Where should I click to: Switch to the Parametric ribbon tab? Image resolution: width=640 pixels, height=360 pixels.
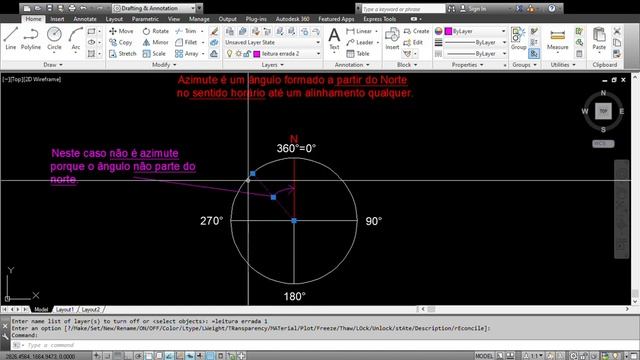click(145, 19)
